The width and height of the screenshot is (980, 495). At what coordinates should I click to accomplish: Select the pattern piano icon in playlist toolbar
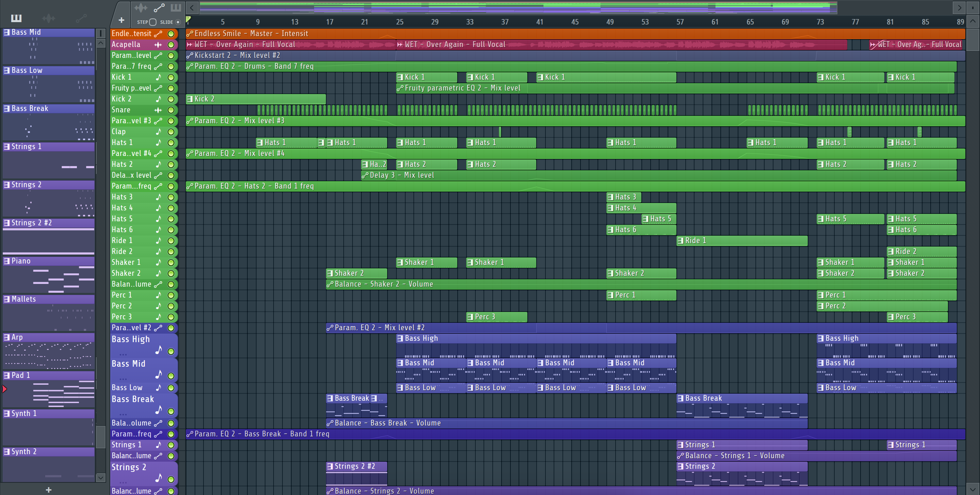176,7
